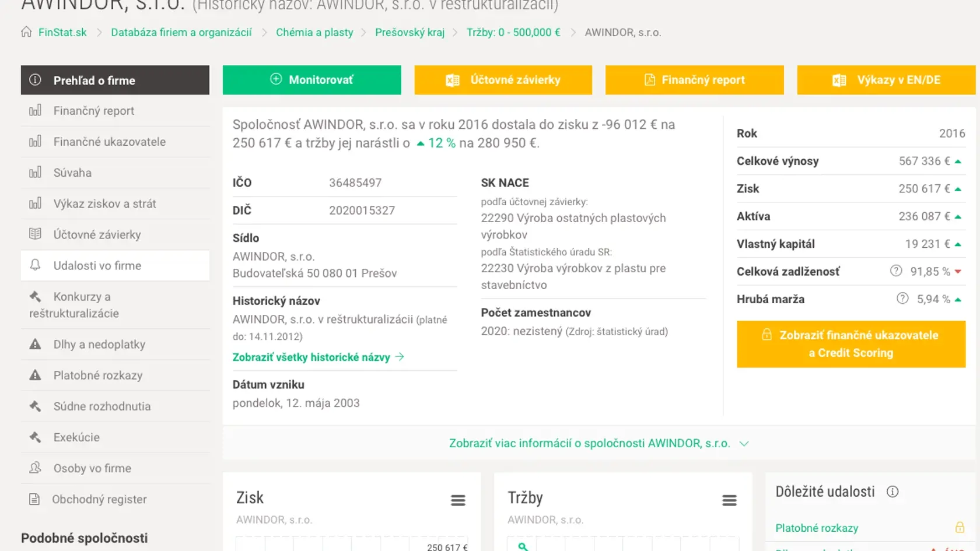The width and height of the screenshot is (980, 551).
Task: Select Prehľad o firme sidebar item
Action: tap(115, 80)
